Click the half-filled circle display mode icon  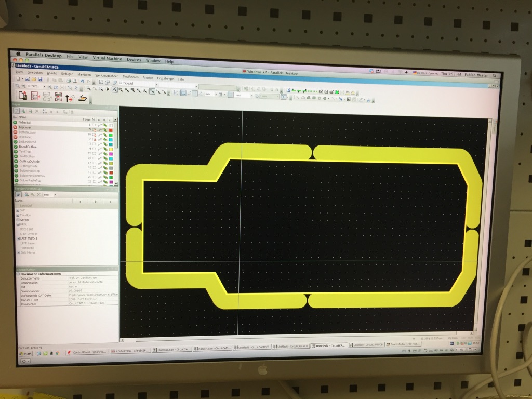coord(107,89)
